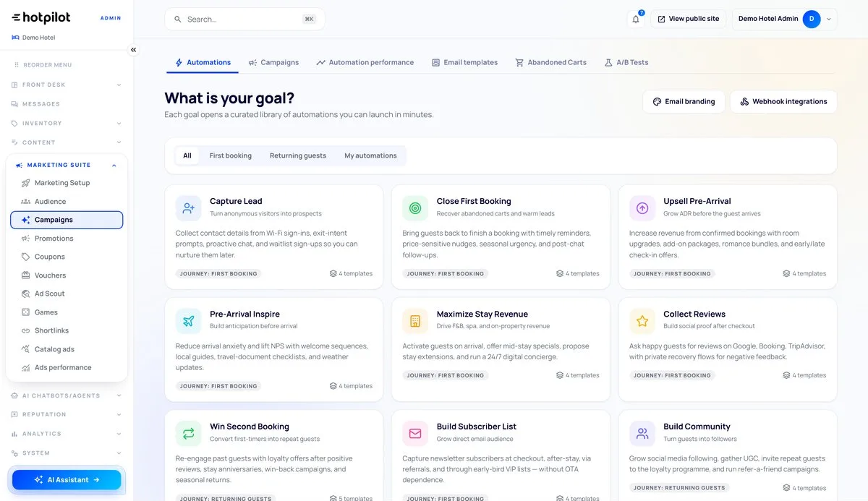
Task: Click the user avatar with letter D
Action: point(812,19)
